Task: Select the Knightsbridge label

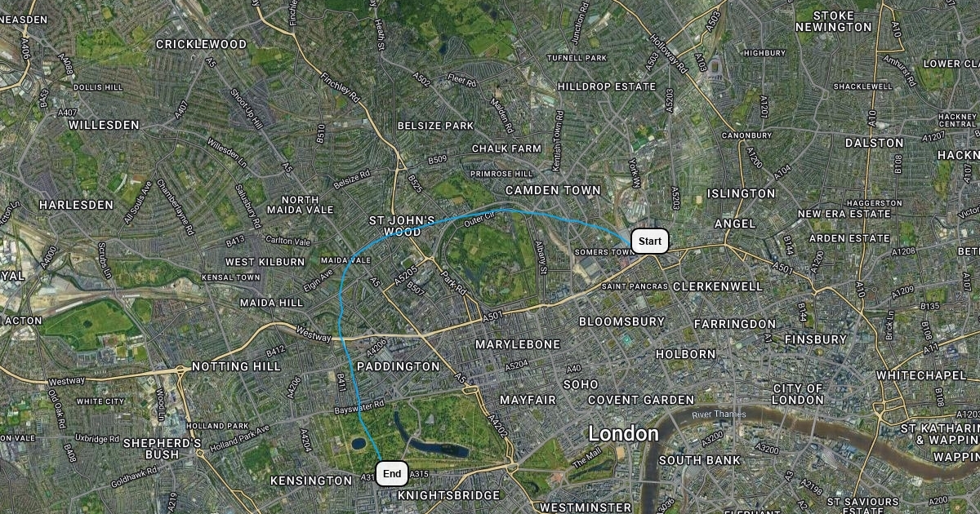Action: (x=448, y=495)
